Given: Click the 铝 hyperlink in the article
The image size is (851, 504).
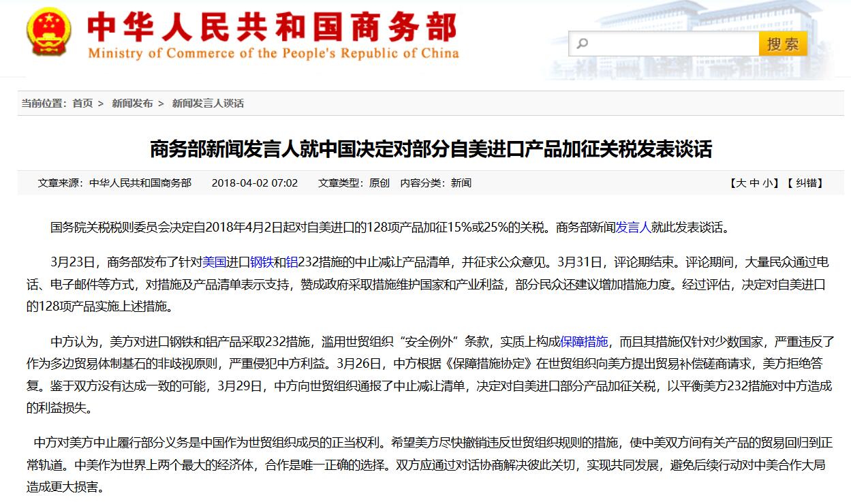Looking at the screenshot, I should pos(291,262).
